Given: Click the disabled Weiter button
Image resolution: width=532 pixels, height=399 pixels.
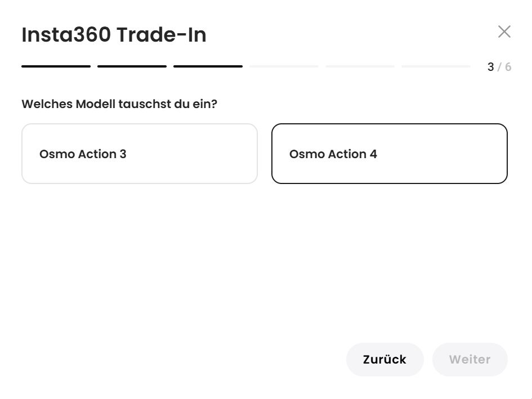Looking at the screenshot, I should (x=470, y=360).
